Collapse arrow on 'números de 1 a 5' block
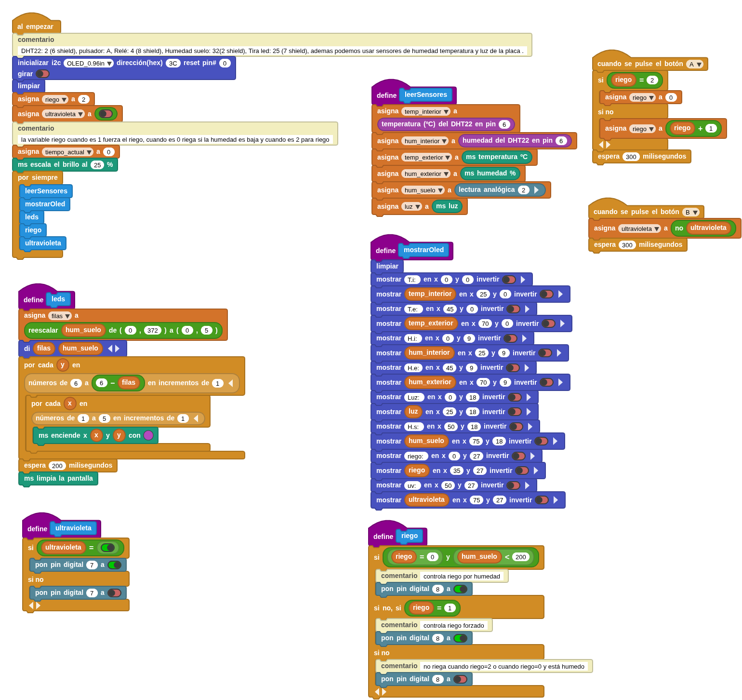 196,418
